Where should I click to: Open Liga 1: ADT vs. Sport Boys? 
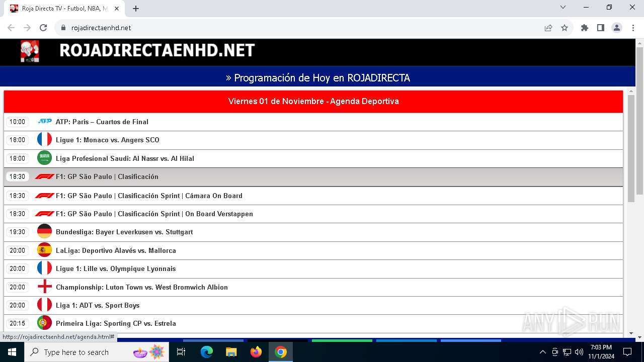[98, 305]
